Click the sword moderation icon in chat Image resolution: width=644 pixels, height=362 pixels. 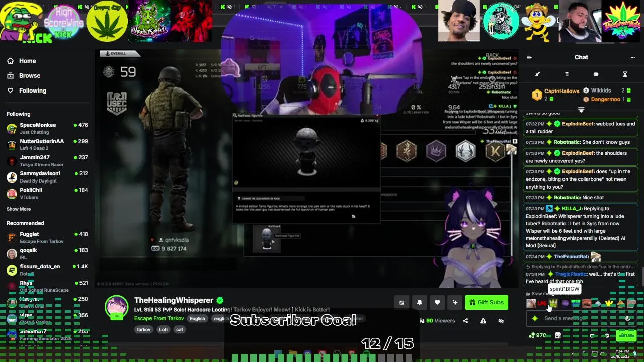click(537, 74)
